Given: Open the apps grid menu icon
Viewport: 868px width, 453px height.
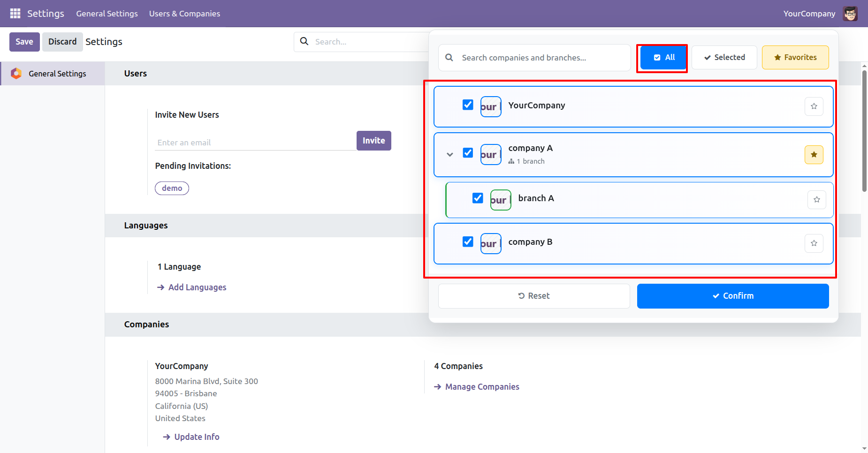Looking at the screenshot, I should [x=15, y=14].
